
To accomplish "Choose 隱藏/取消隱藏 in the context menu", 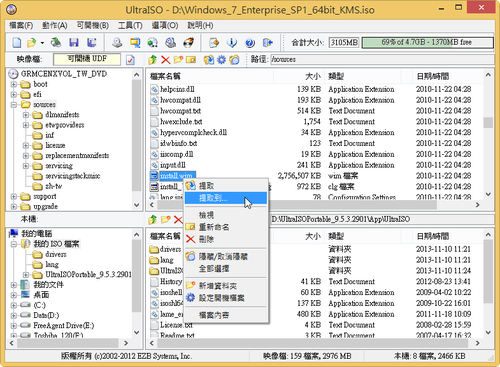I will tap(226, 256).
